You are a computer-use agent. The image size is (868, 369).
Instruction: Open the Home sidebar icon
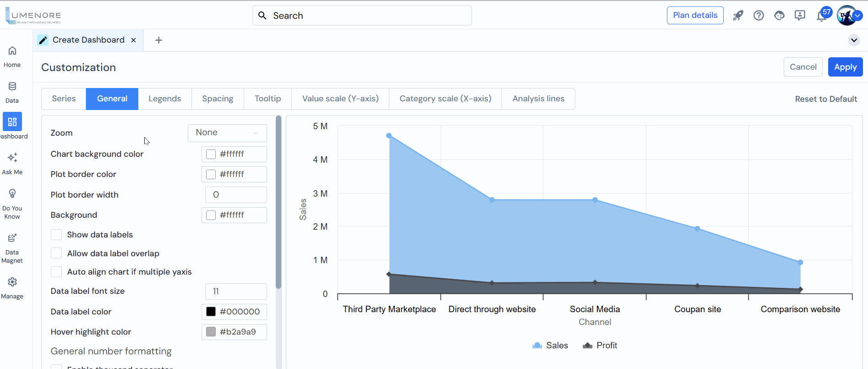[x=12, y=51]
